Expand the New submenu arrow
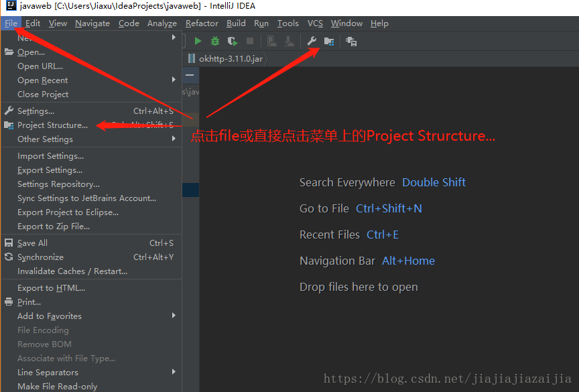 [x=174, y=38]
